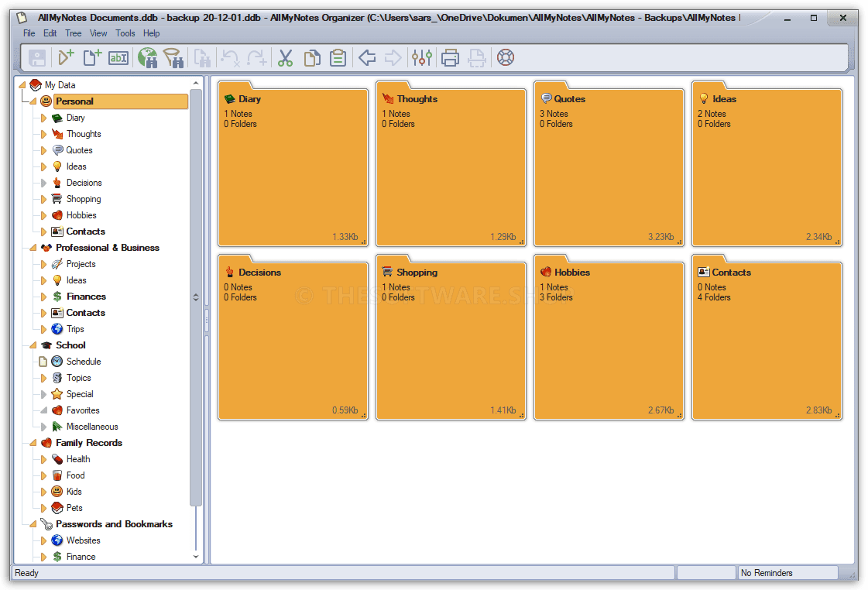Expand the Thoughts tree node
The height and width of the screenshot is (590, 868).
tap(43, 134)
